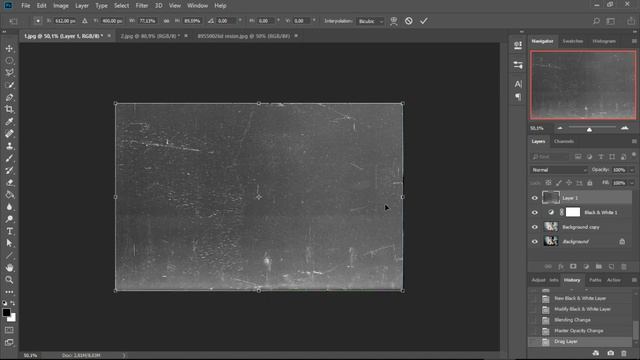Toggle Quick Mask mode
The width and height of the screenshot is (640, 360).
9,330
